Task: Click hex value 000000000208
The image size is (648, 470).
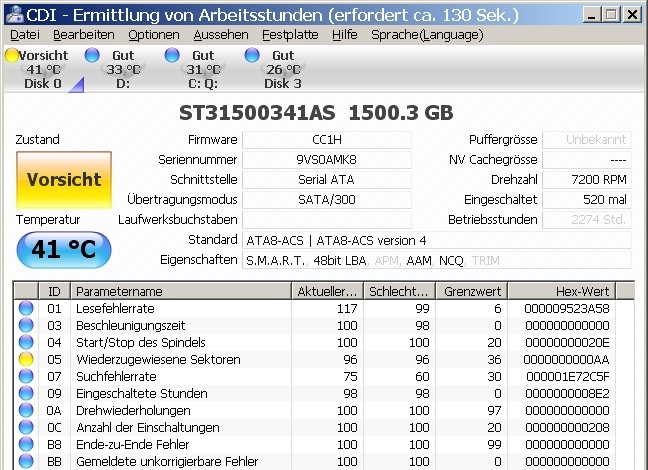Action: point(567,427)
